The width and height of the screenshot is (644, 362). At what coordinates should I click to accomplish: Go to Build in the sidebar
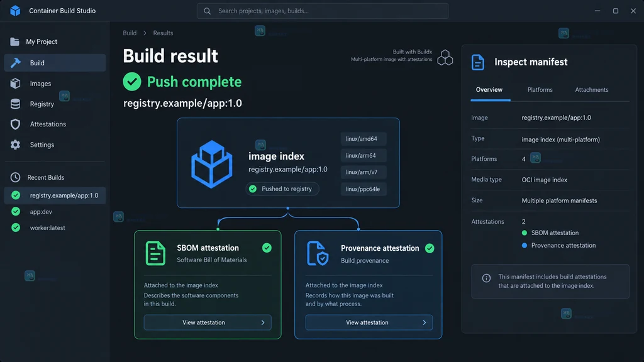pyautogui.click(x=55, y=63)
